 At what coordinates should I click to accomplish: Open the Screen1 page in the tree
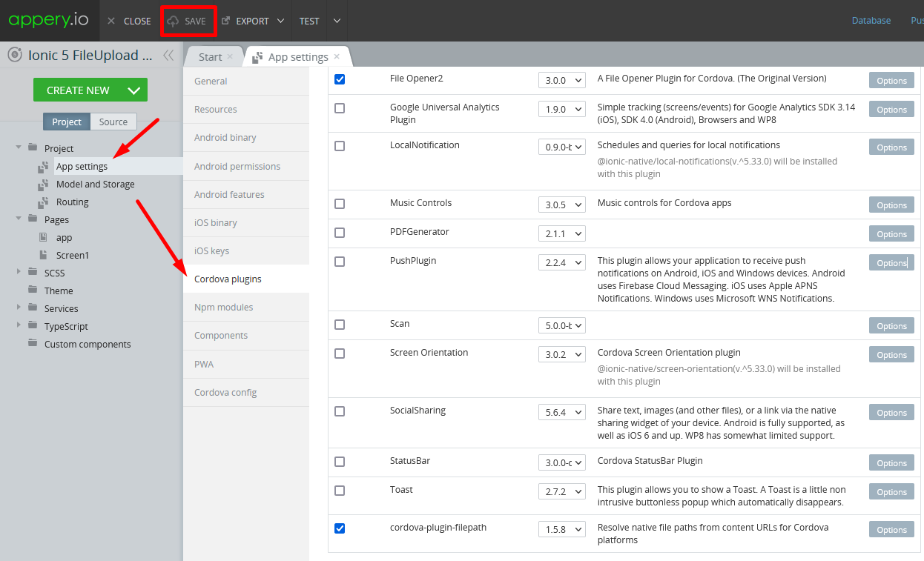[x=72, y=255]
